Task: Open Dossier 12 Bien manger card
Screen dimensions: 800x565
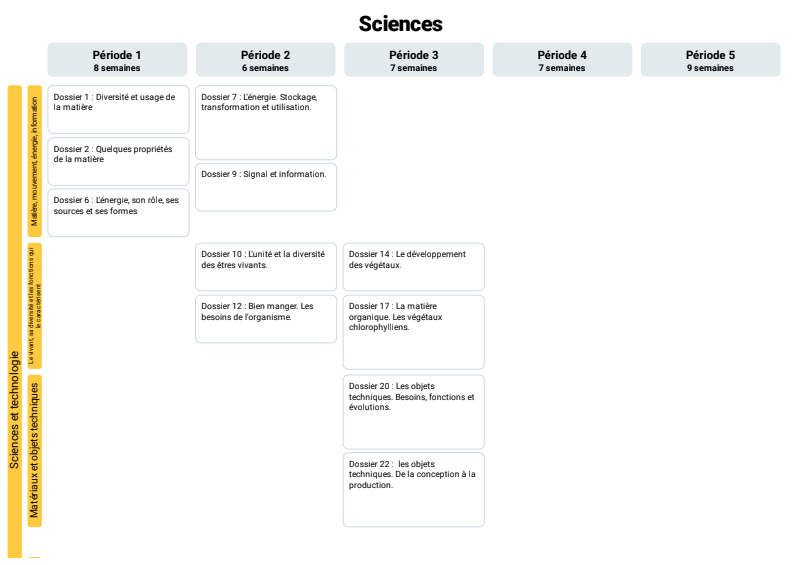Action: [x=266, y=319]
